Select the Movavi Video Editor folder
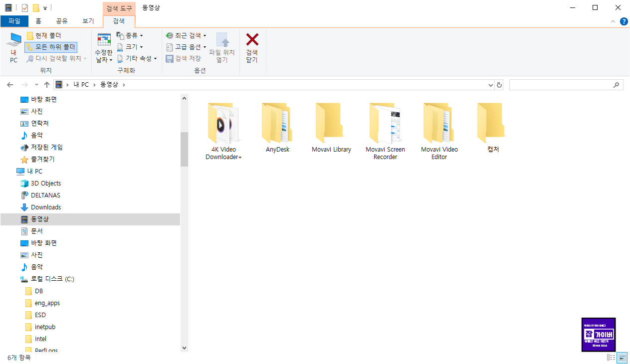This screenshot has width=630, height=364. [439, 131]
